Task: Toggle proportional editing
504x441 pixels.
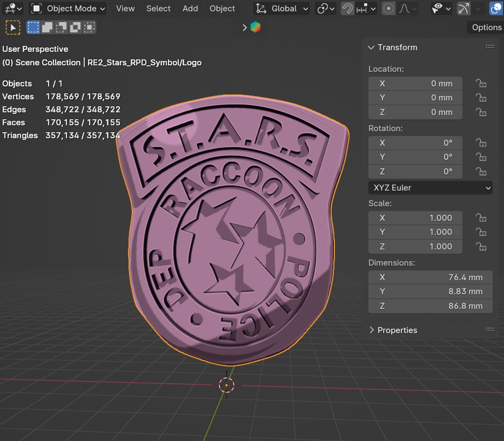Action: (388, 8)
